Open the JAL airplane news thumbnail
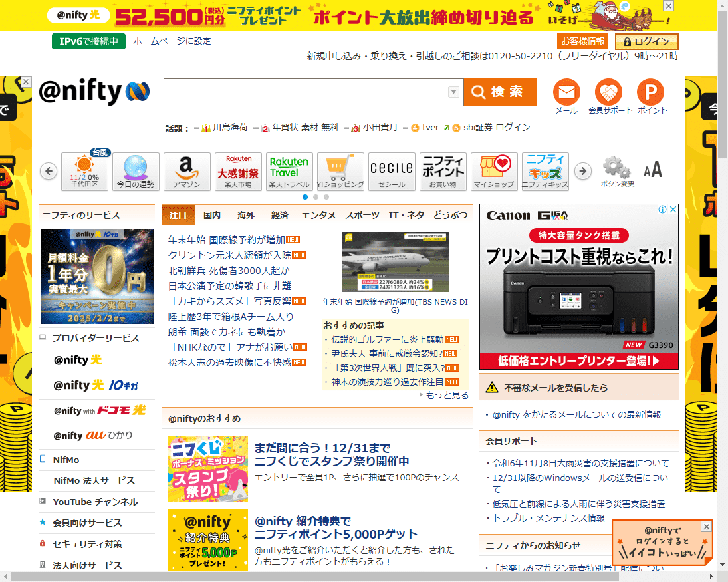Image resolution: width=728 pixels, height=582 pixels. pyautogui.click(x=396, y=262)
